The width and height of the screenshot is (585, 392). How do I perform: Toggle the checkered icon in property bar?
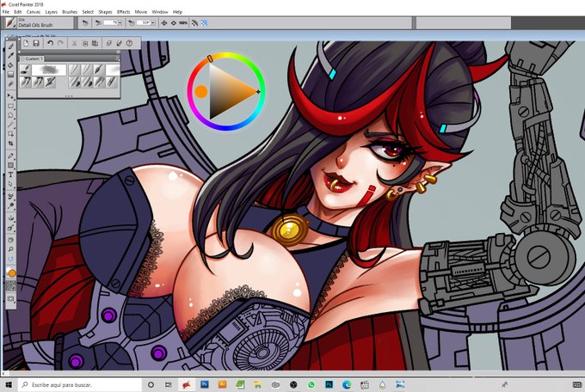(x=204, y=22)
